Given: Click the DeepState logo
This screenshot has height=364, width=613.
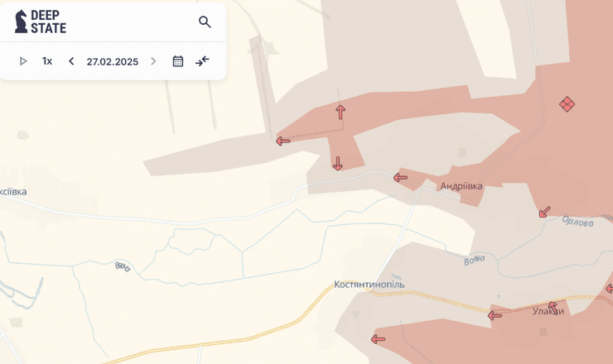Looking at the screenshot, I should [41, 22].
